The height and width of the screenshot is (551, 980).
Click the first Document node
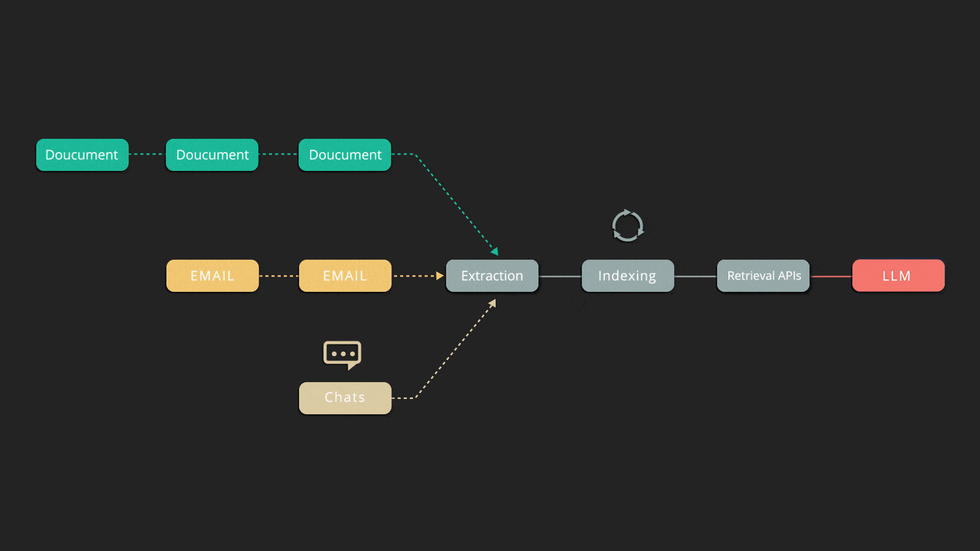point(81,154)
